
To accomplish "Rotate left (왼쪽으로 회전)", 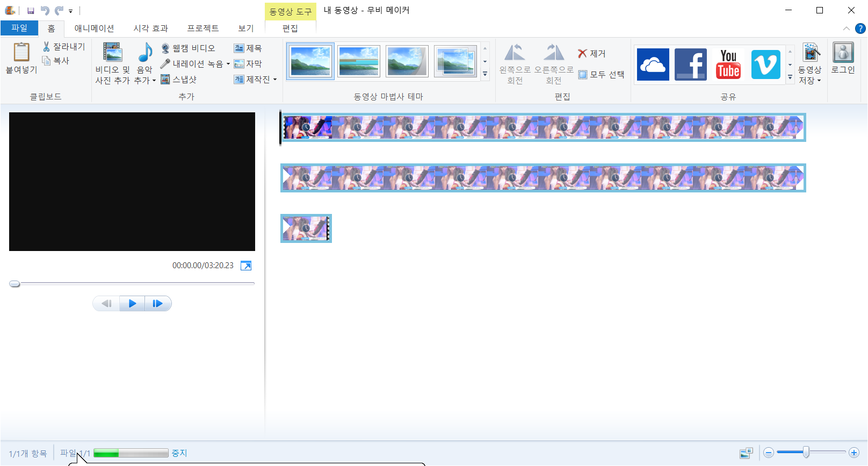I will (x=515, y=64).
